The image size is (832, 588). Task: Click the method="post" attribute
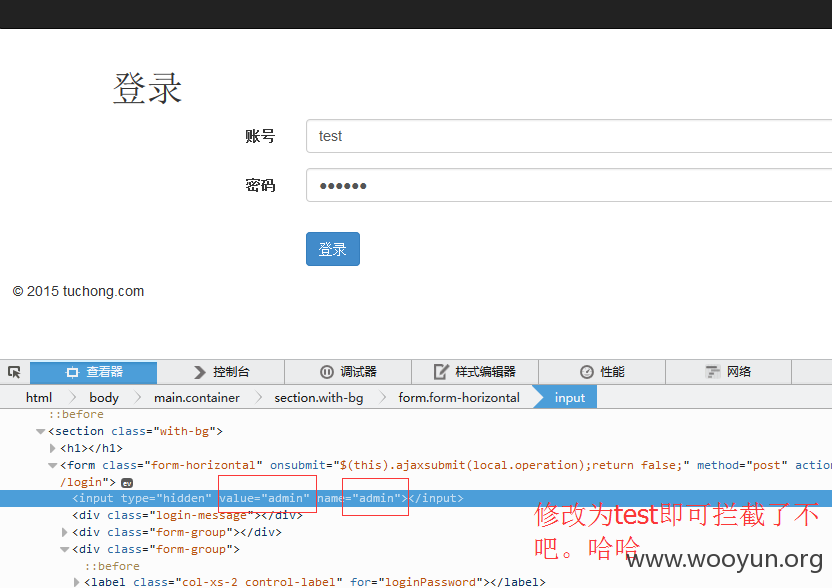click(742, 465)
